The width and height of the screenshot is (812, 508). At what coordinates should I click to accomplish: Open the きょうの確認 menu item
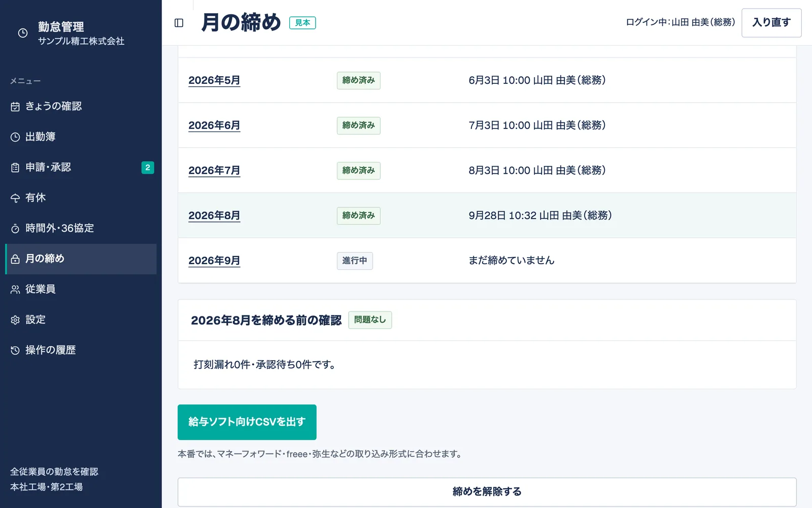pos(81,107)
